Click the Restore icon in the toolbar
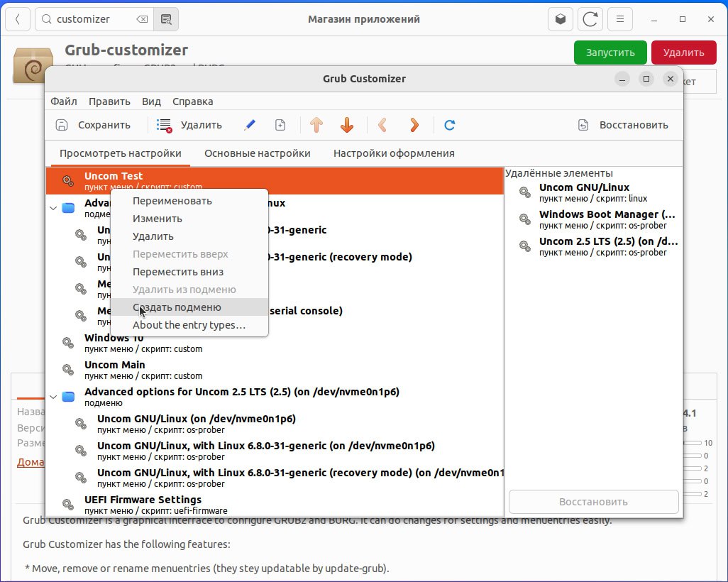The width and height of the screenshot is (728, 582). [583, 125]
